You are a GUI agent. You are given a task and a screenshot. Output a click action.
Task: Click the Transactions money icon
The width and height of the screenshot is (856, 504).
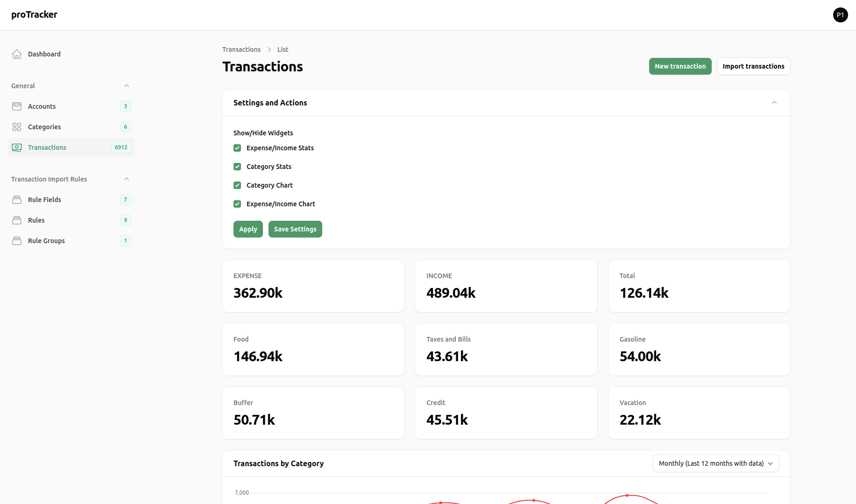[x=17, y=147]
